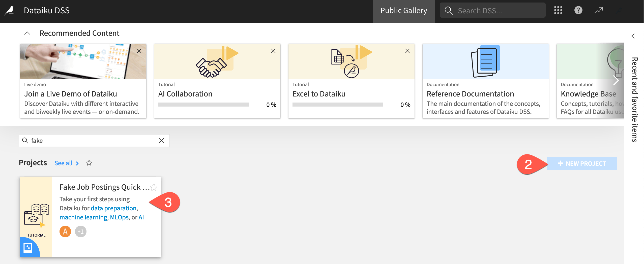This screenshot has width=644, height=264.
Task: Click the AI Collaboration handshake icon
Action: click(x=211, y=68)
